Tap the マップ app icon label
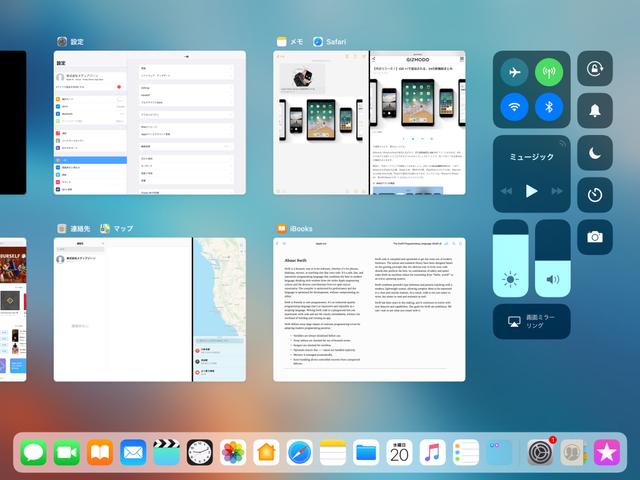 pyautogui.click(x=117, y=229)
